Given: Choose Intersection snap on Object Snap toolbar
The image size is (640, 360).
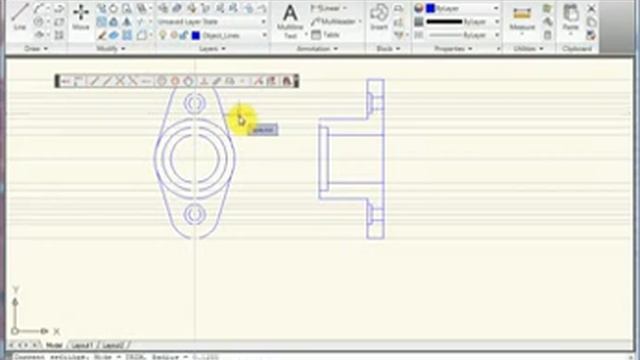Looking at the screenshot, I should point(120,81).
